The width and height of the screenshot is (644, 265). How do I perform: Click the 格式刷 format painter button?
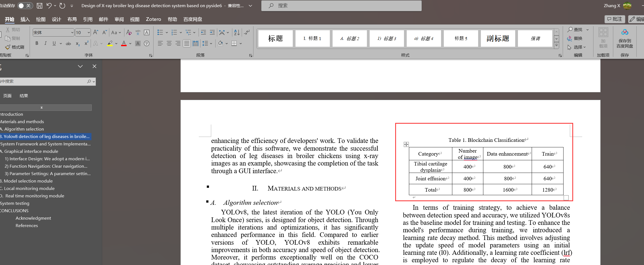(15, 47)
